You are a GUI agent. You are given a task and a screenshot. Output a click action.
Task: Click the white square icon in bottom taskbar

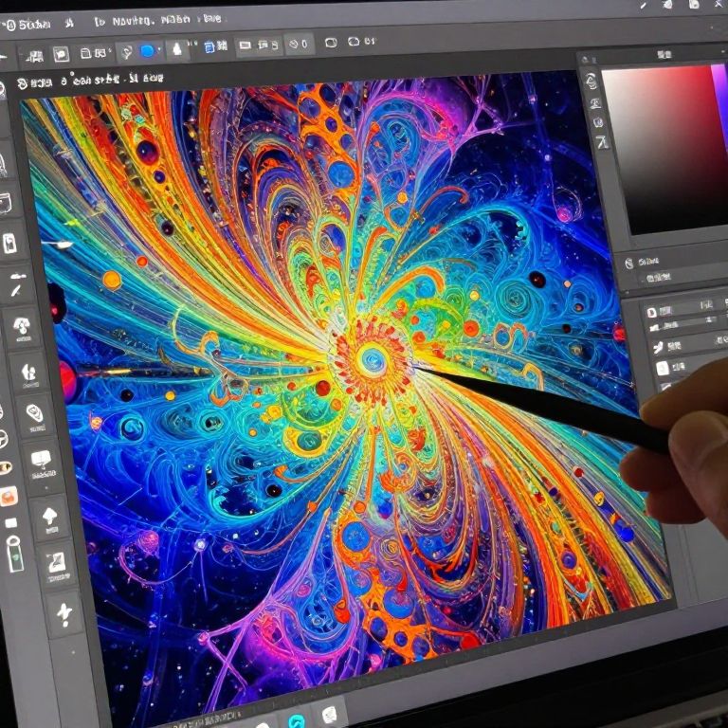tap(329, 714)
